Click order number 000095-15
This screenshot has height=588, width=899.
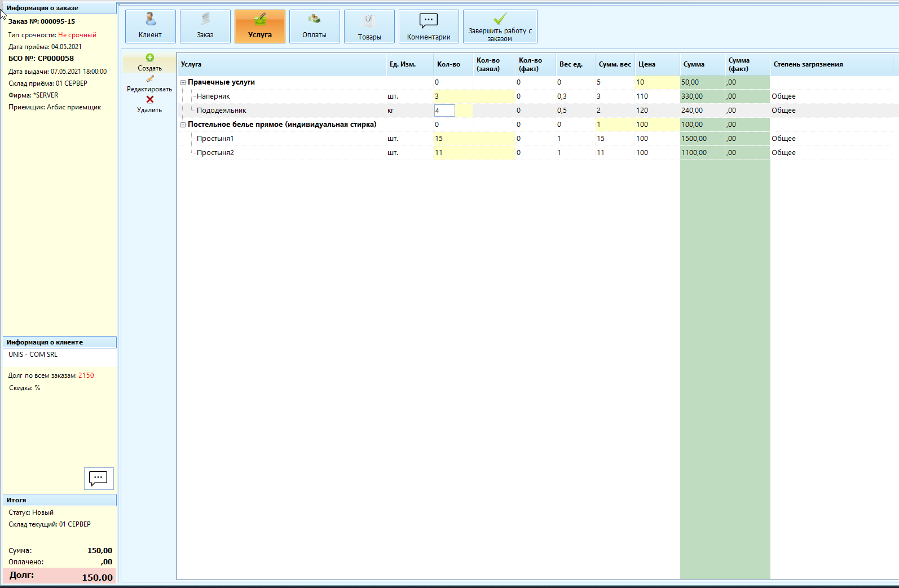click(x=58, y=21)
